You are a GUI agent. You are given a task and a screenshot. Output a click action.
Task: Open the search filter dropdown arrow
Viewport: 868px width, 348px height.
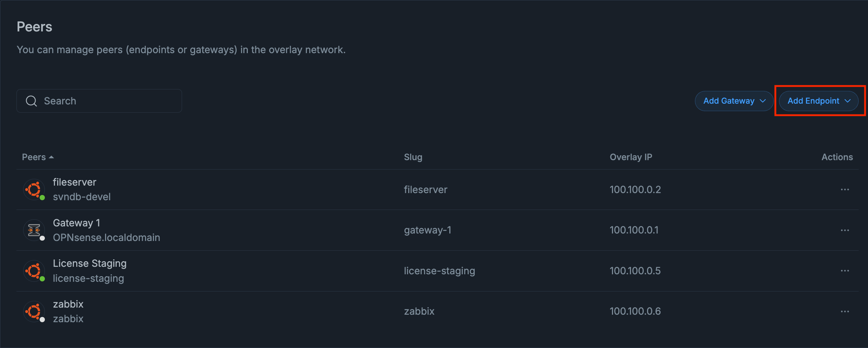point(158,101)
